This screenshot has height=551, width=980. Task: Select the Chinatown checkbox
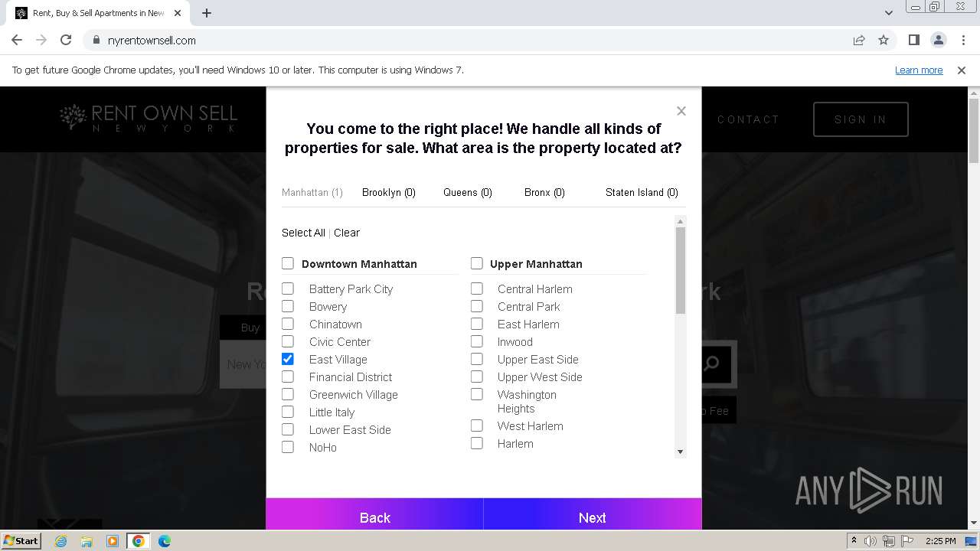[x=288, y=324]
